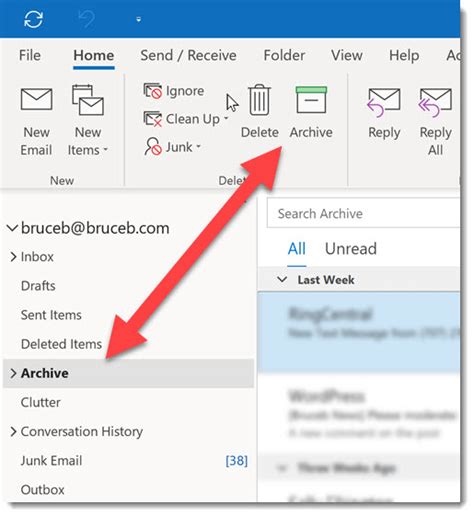Switch to the Home ribbon tab
474x516 pixels.
tap(94, 55)
